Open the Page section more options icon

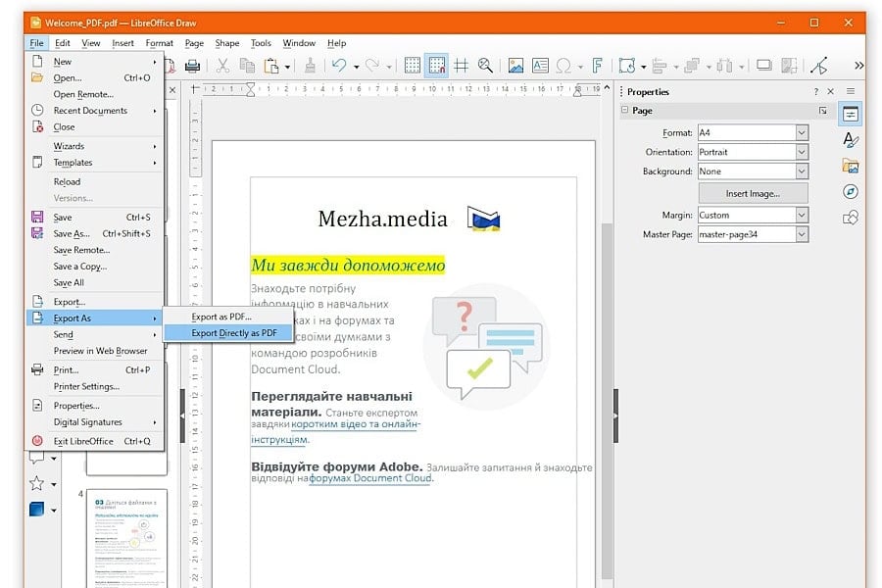pos(823,111)
